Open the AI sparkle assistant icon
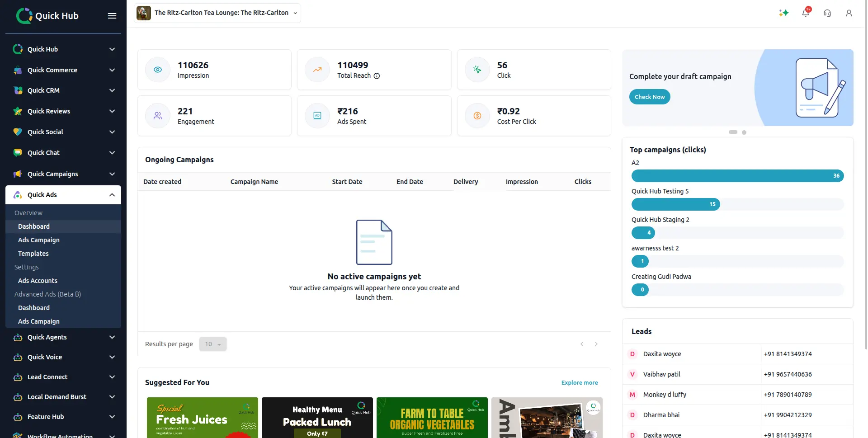Viewport: 868px width, 438px height. pyautogui.click(x=784, y=13)
